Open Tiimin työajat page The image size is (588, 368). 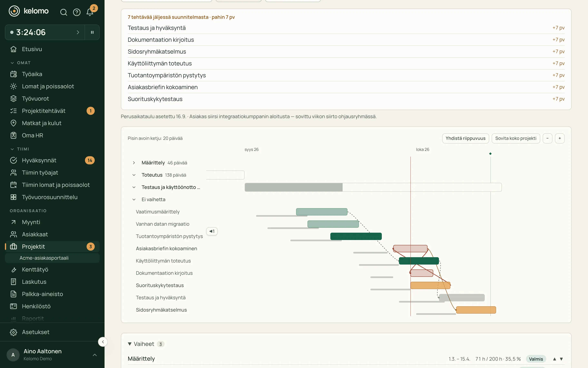point(52,173)
